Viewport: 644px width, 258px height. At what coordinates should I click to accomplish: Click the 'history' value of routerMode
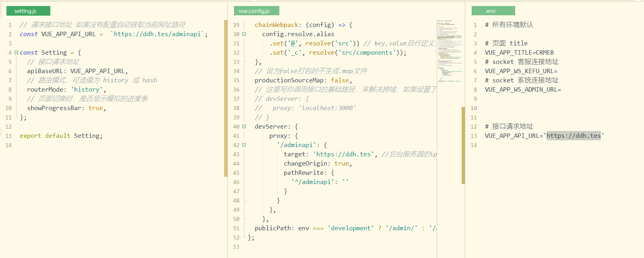coord(87,90)
